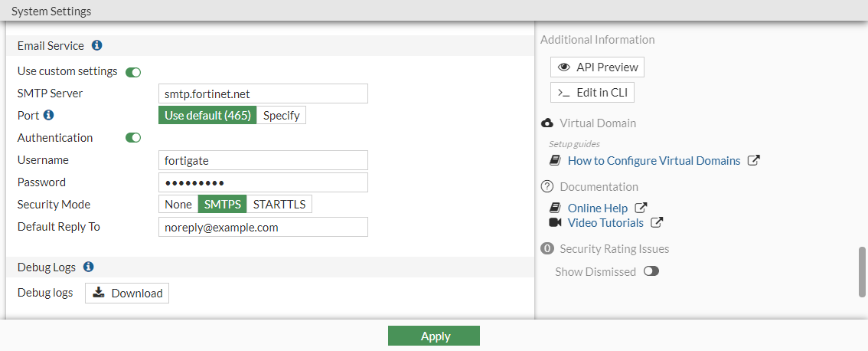868x351 pixels.
Task: Click the Security Rating Issues count badge
Action: pos(547,248)
